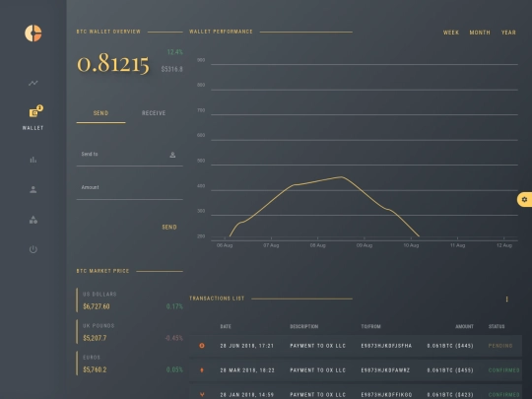Click the app logo in the sidebar
This screenshot has height=399, width=532.
coord(33,33)
